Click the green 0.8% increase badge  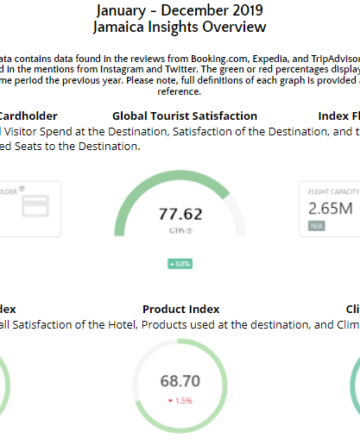(x=180, y=264)
